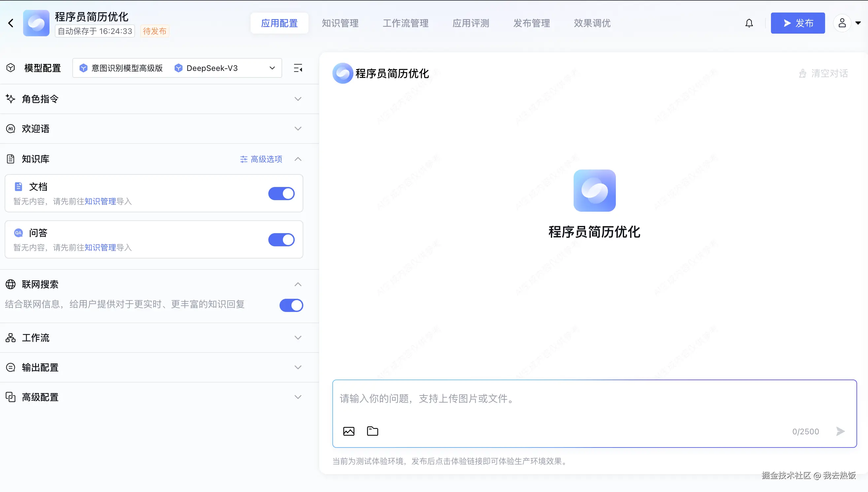Click the send message arrow icon
This screenshot has width=868, height=492.
click(x=840, y=431)
